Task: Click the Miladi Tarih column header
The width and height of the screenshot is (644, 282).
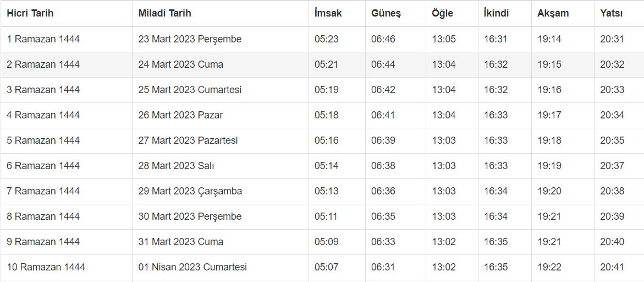Action: pyautogui.click(x=165, y=13)
